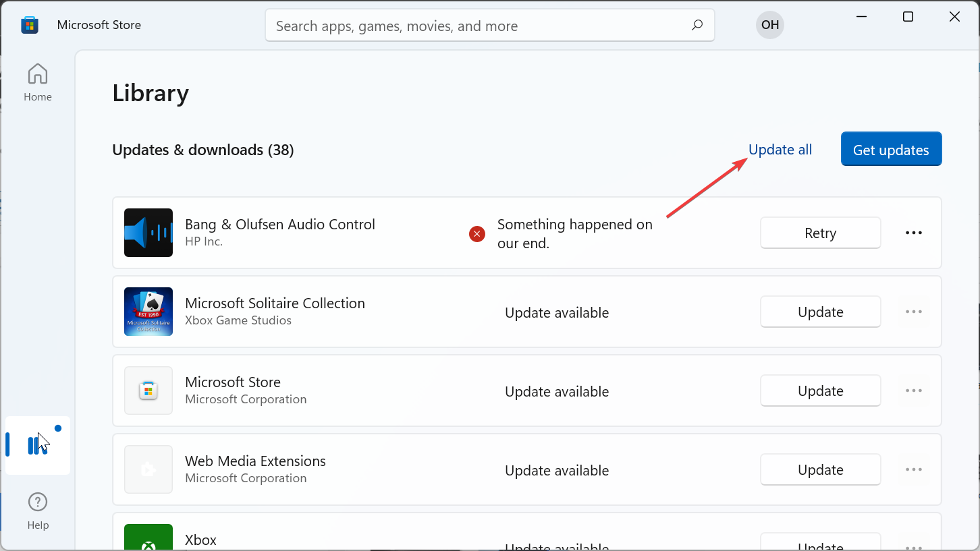Open more options for Microsoft Store row
Screen dimensions: 980x551
[x=913, y=390]
